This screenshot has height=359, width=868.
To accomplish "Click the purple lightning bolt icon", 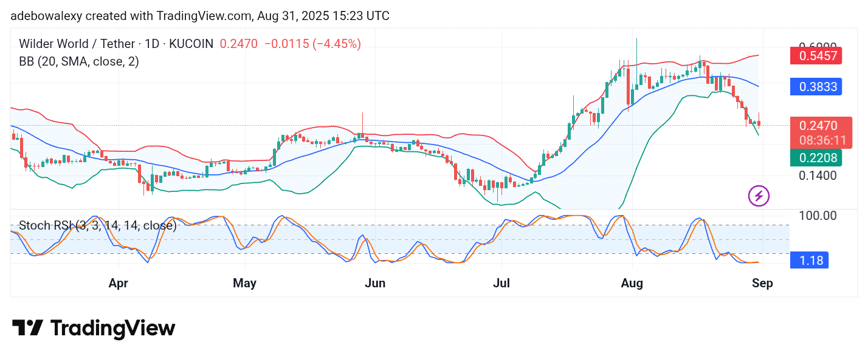I will point(759,196).
